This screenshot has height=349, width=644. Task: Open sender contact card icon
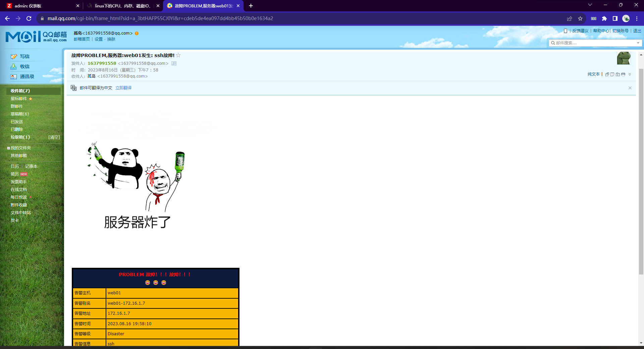tap(174, 63)
